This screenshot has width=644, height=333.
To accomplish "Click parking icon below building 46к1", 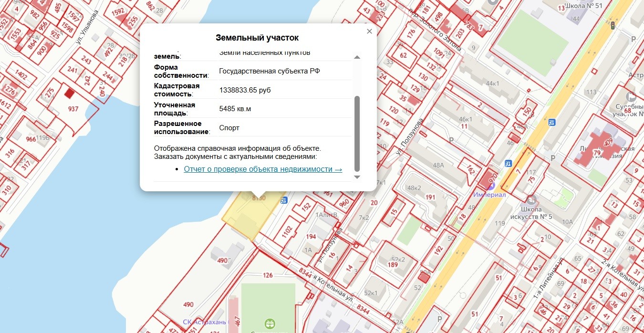I will pos(451,140).
